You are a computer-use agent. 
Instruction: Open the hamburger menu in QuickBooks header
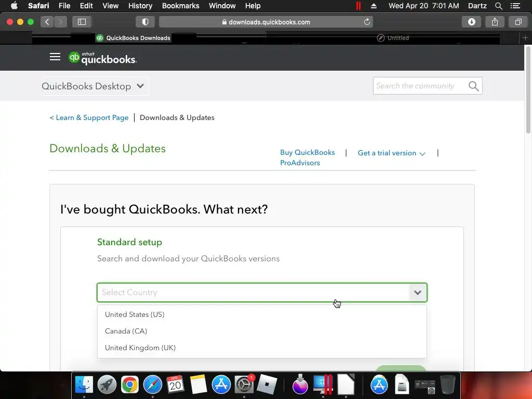pos(55,57)
